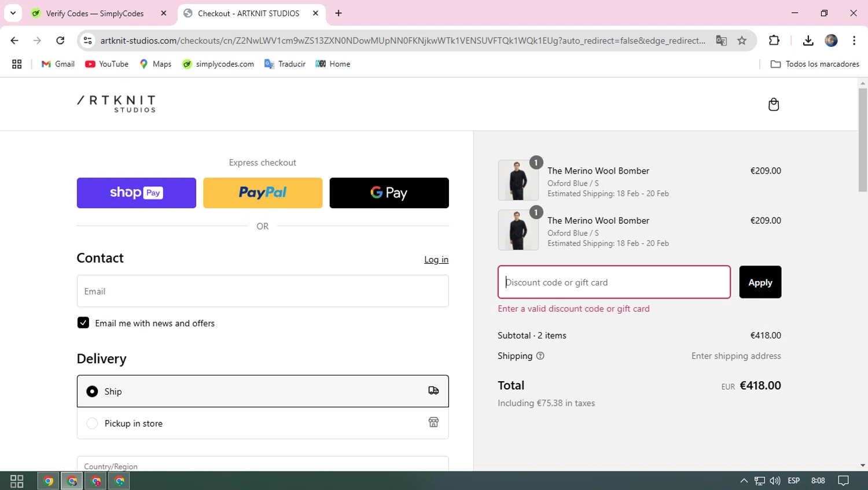Click the scrollbar down arrow

[x=863, y=466]
